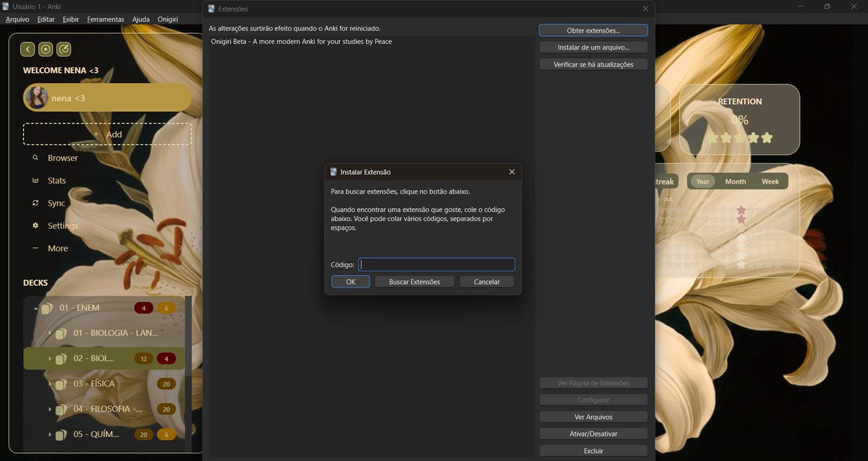Open Stats from the Onigiri sidebar
Viewport: 868px width, 461px height.
tap(56, 181)
